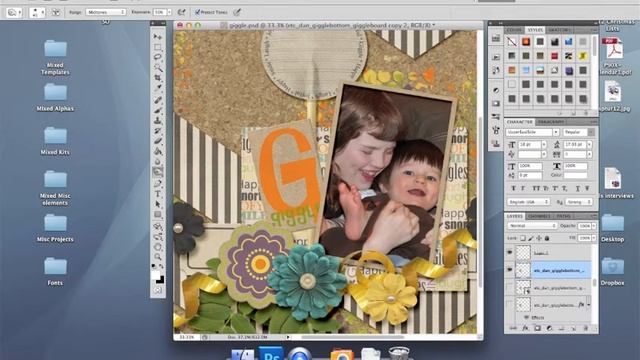Select the highlighted Burn tool
Screen dimensions: 640x360
(158, 172)
